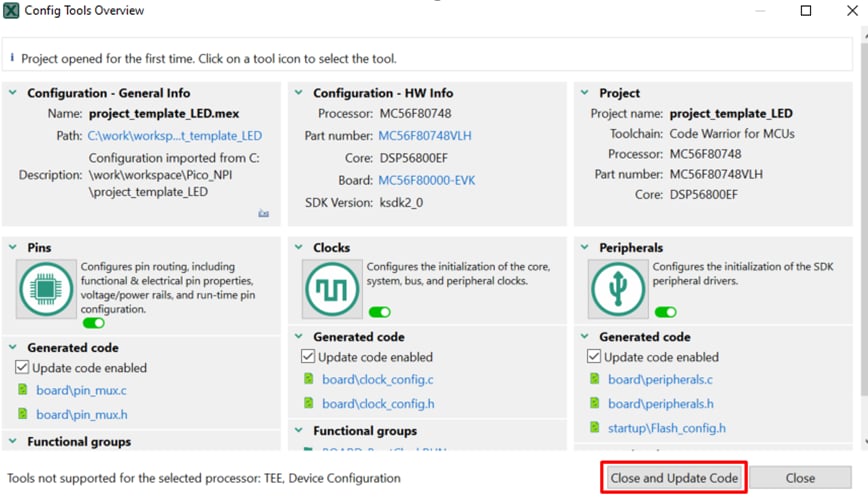Uncheck Update code enabled under Pins

point(22,368)
